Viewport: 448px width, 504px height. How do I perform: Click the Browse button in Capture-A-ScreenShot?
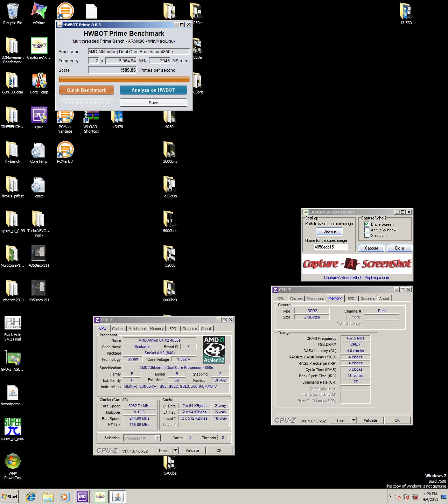click(330, 231)
